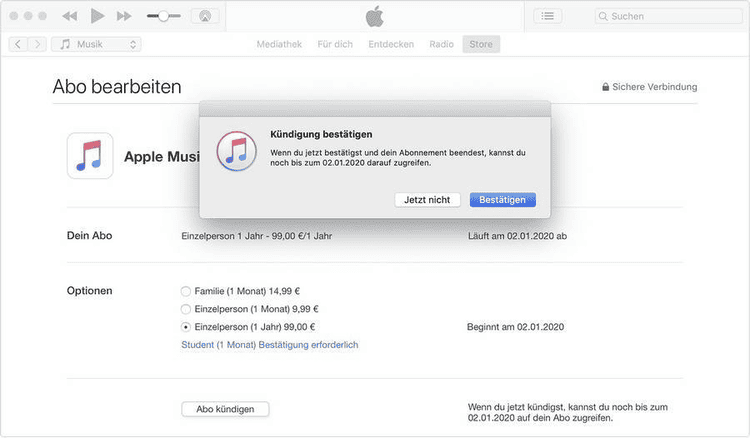Dismiss dialog with Jetzt nicht
750x438 pixels.
click(427, 200)
